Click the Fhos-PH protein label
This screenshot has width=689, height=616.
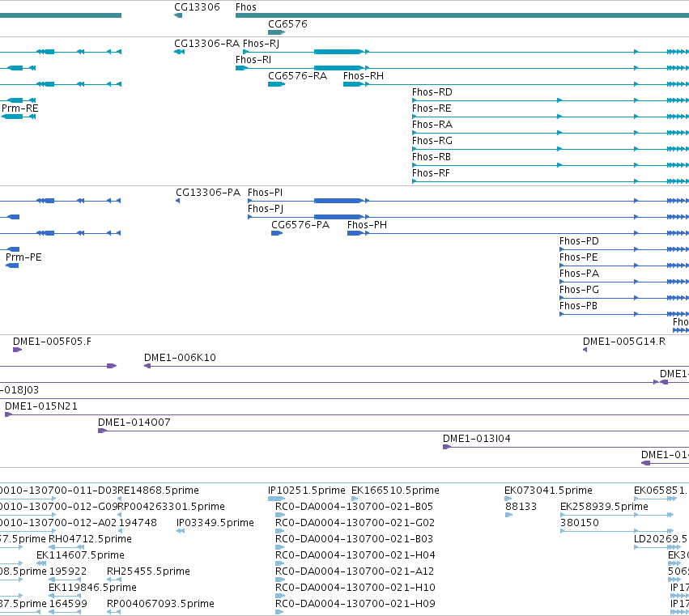(367, 225)
